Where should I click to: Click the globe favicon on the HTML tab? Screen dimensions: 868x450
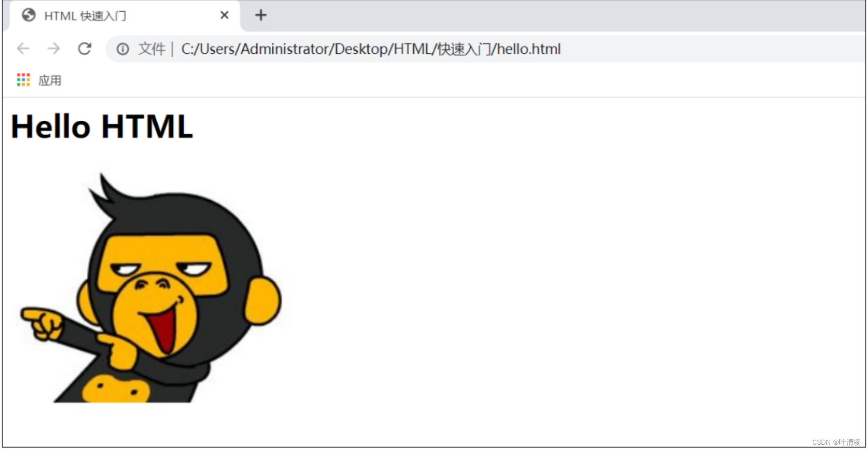coord(28,15)
